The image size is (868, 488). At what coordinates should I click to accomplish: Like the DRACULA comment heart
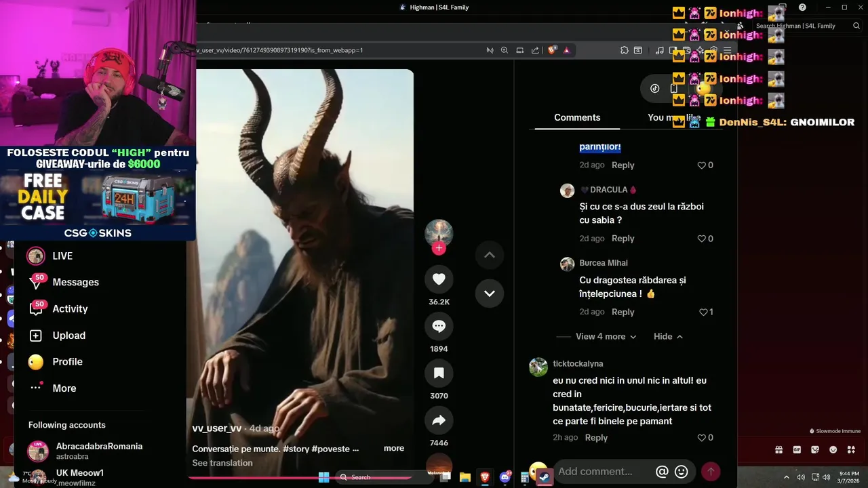pos(702,239)
